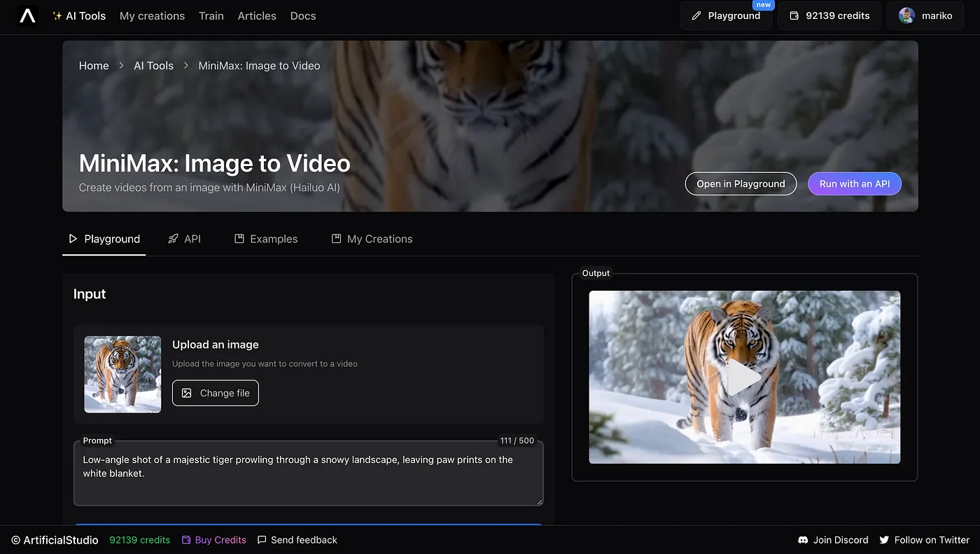This screenshot has width=980, height=554.
Task: Click Run with an API button
Action: click(855, 183)
